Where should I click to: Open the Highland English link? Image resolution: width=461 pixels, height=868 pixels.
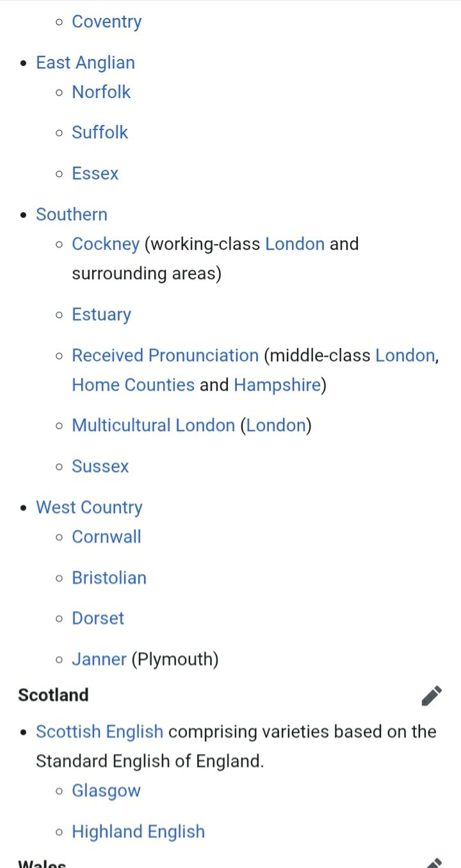[x=138, y=832]
